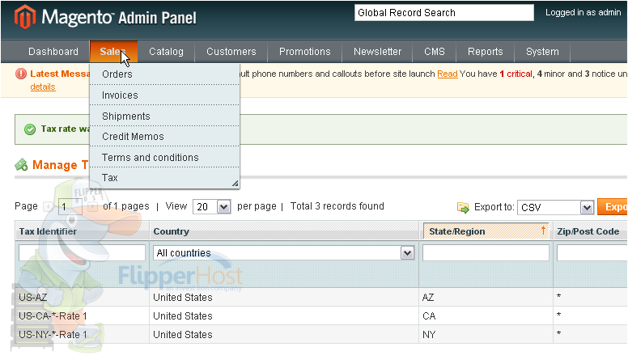Open the Reports menu
628x364 pixels.
pos(486,51)
